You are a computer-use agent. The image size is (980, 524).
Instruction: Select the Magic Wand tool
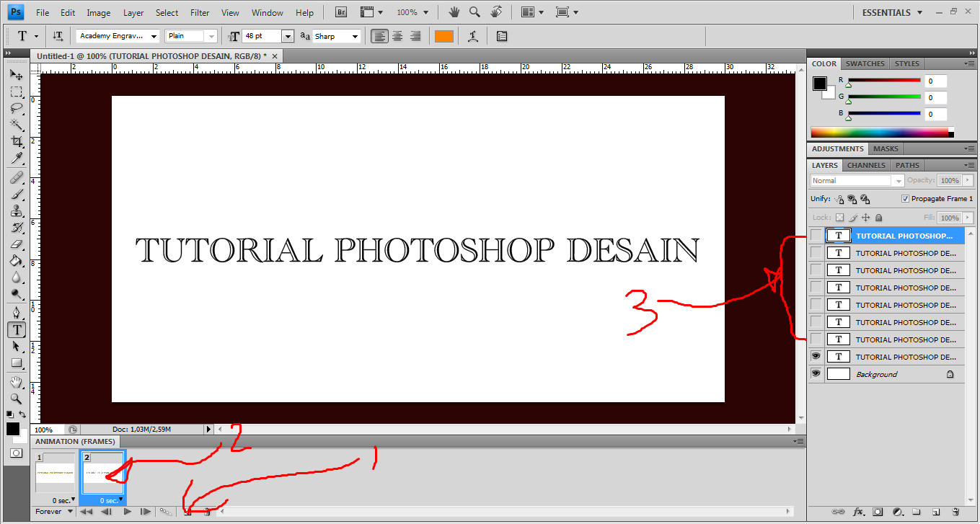(16, 125)
